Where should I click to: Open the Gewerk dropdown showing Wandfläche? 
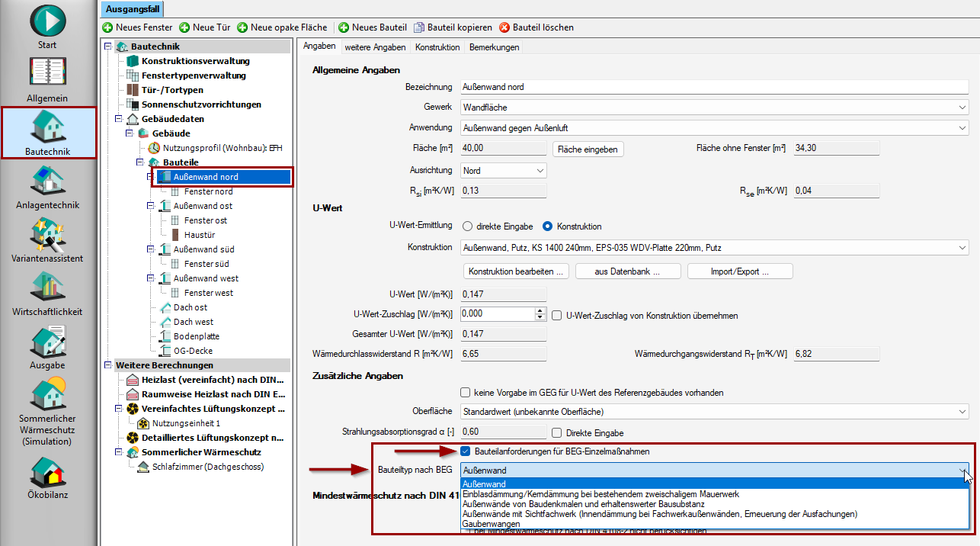point(714,108)
